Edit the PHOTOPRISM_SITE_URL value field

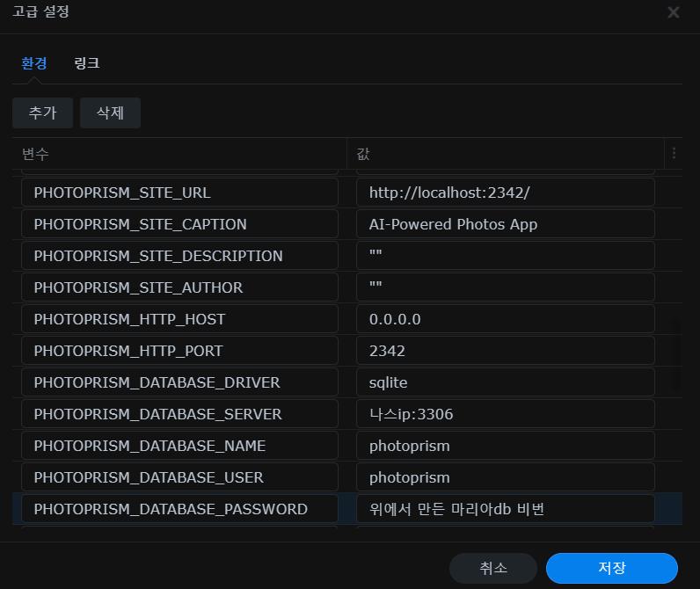click(x=506, y=193)
